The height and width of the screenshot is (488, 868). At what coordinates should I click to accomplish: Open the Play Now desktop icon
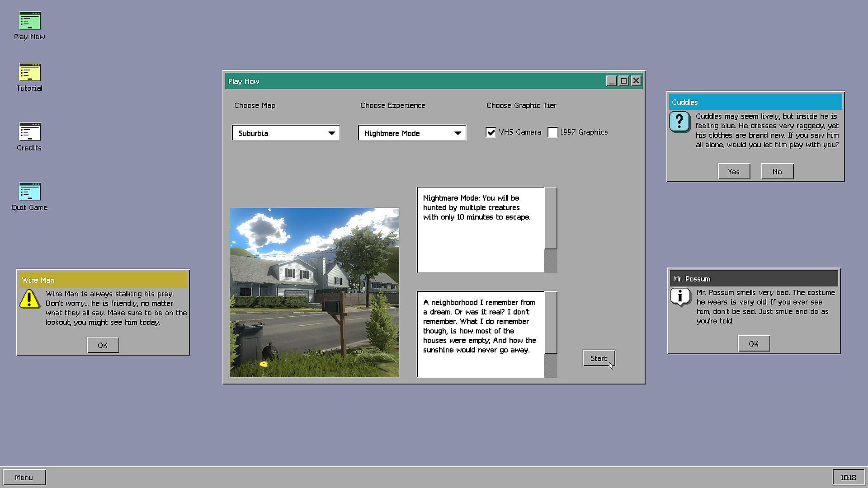(x=29, y=21)
